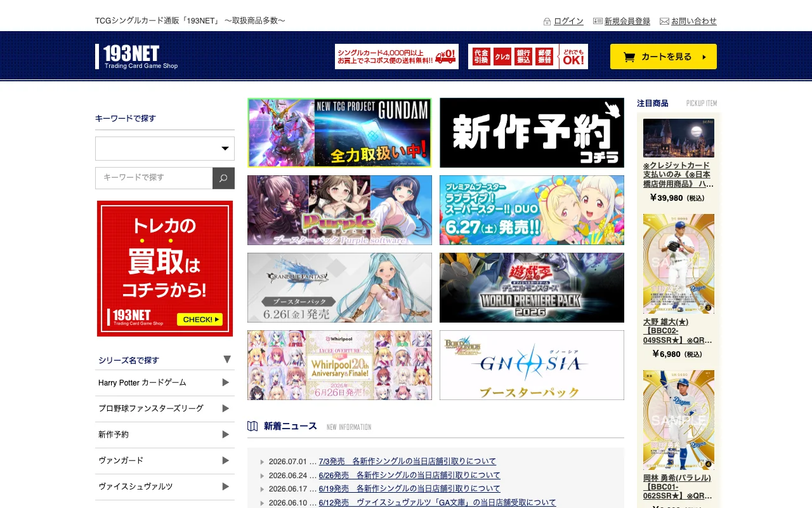Open the 遊戯王 World Premiere Pack 2026 banner
Image resolution: width=812 pixels, height=508 pixels.
click(532, 288)
